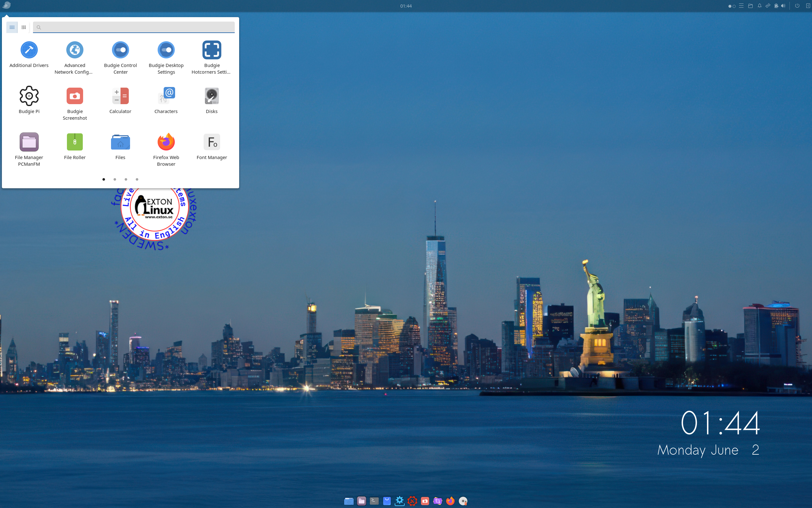Launch the Calculator app
Viewport: 812px width, 508px height.
pos(120,100)
